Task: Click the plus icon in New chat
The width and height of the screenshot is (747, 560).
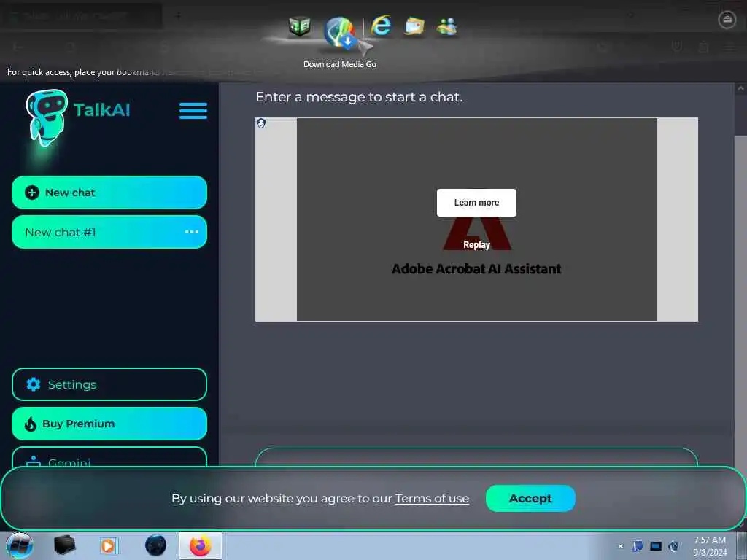Action: 32,192
